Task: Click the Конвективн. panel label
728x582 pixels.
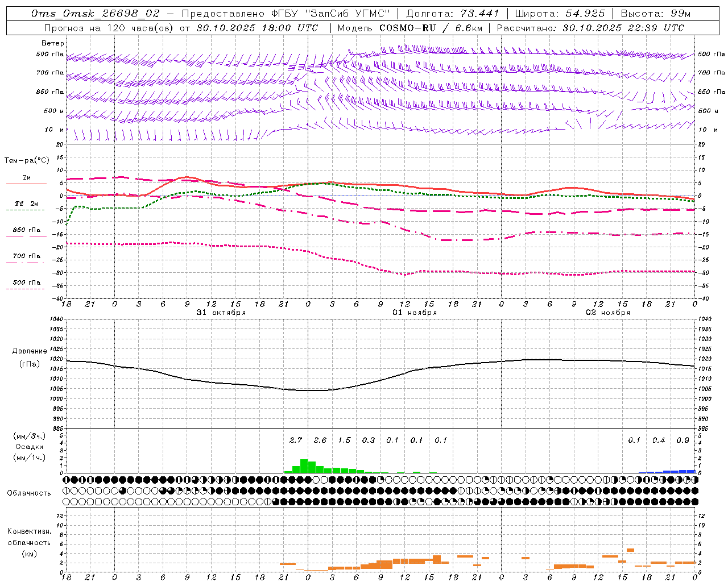Action: (x=30, y=531)
